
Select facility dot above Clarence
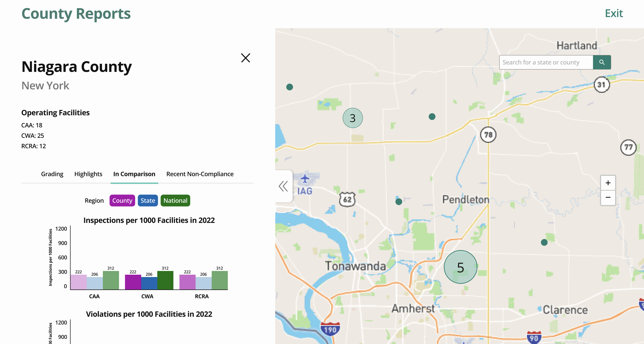tap(544, 242)
